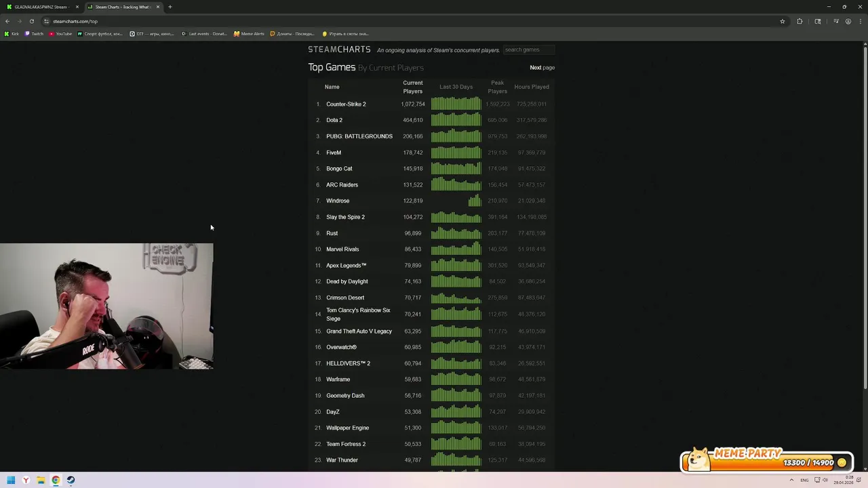Open Chrome from the taskbar
The width and height of the screenshot is (868, 488).
pyautogui.click(x=56, y=480)
